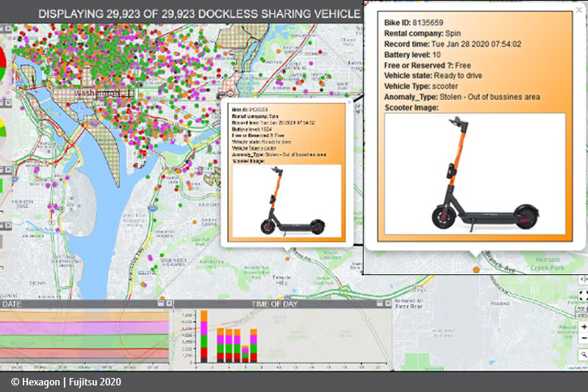Click the 'DISPLAYING 29,923 OF 29,923' header text
The width and height of the screenshot is (588, 392).
pos(200,14)
